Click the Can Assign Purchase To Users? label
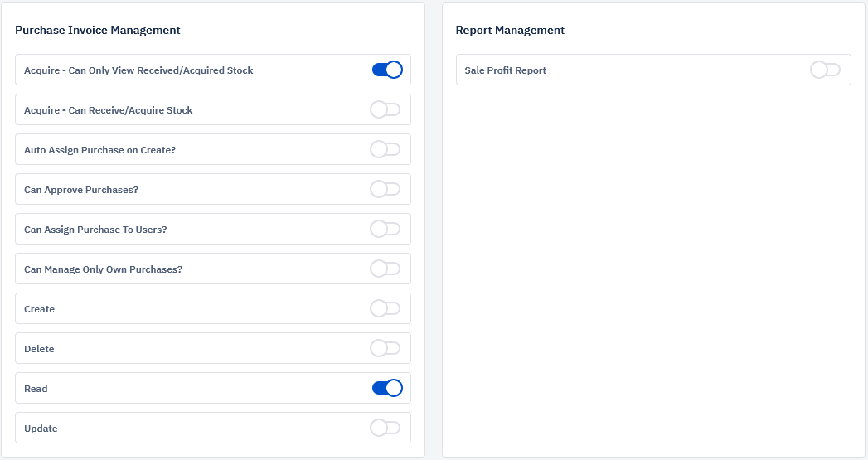Screen dimensions: 868x460 coord(95,230)
